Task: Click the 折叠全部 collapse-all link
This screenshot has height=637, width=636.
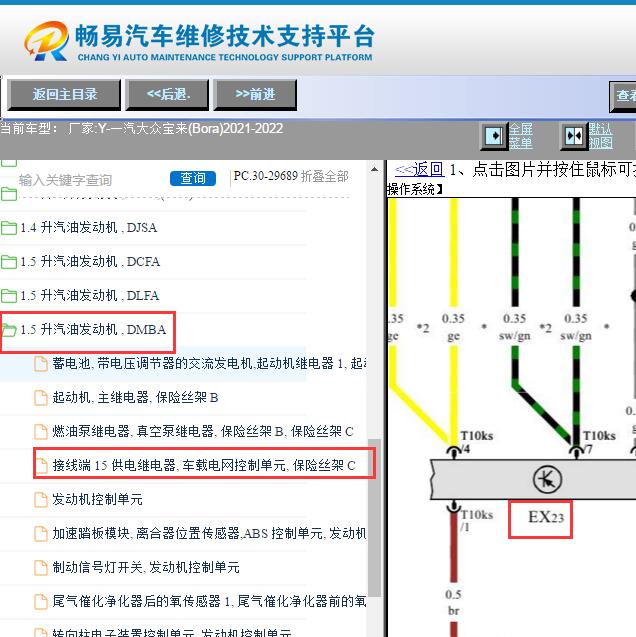Action: [324, 176]
